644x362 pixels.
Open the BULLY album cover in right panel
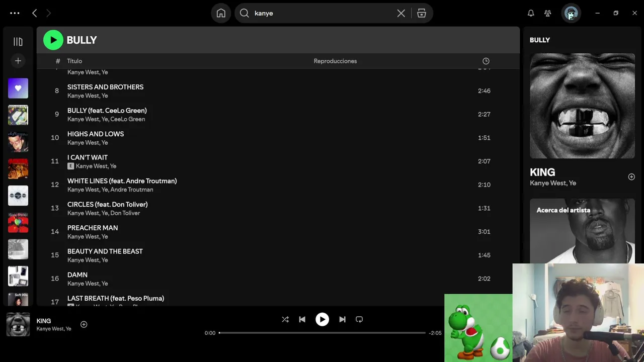click(582, 106)
